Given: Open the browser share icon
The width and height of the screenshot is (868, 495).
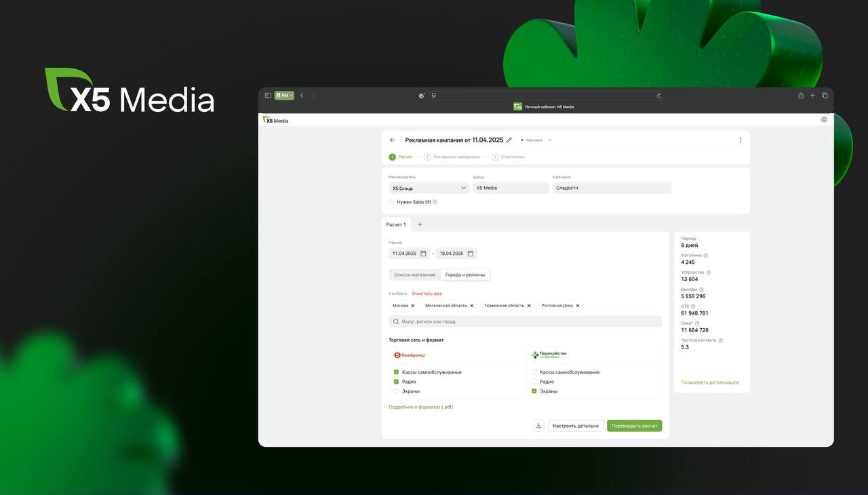Looking at the screenshot, I should coord(801,96).
